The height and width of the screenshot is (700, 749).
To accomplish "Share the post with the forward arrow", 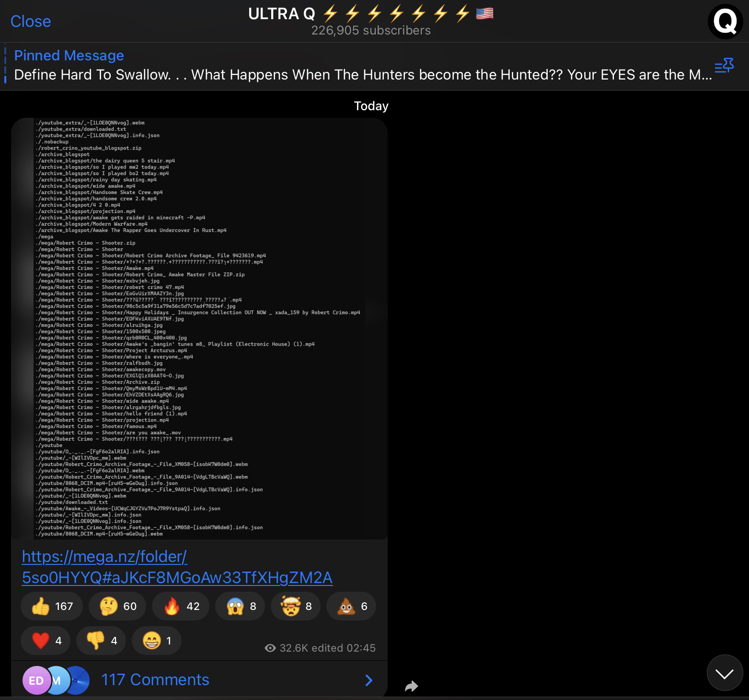I will coord(411,687).
